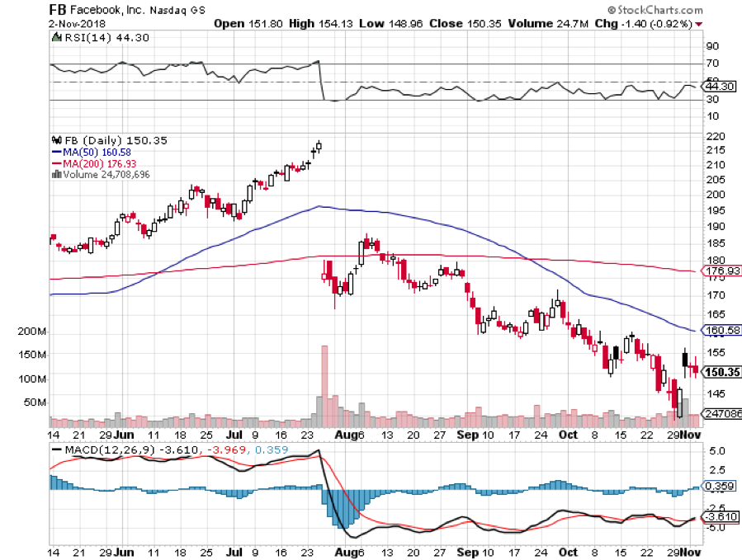Click the red down-triangle beside the Chg value
Image resolution: width=742 pixels, height=560 pixels.
coord(699,24)
